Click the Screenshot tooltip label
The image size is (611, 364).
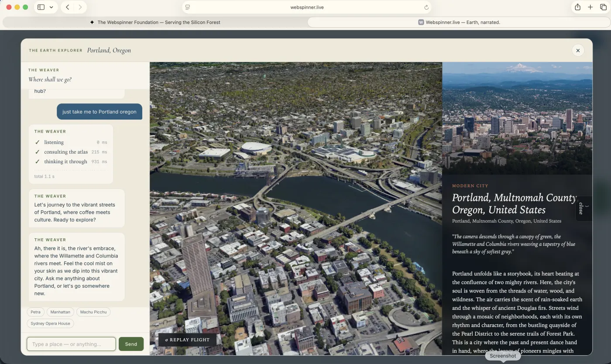tap(503, 356)
